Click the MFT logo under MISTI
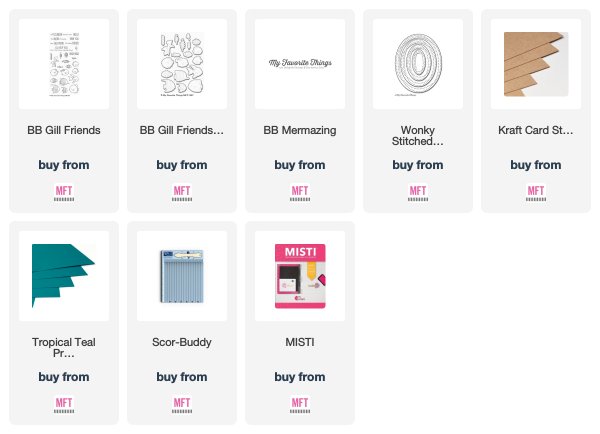600x434 pixels. pos(300,405)
